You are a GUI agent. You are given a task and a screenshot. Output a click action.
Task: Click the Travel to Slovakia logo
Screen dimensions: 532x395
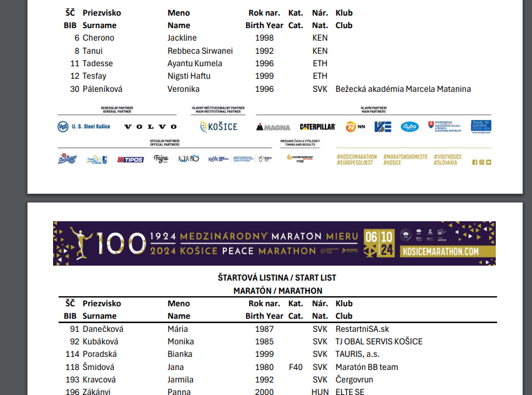pyautogui.click(x=481, y=126)
